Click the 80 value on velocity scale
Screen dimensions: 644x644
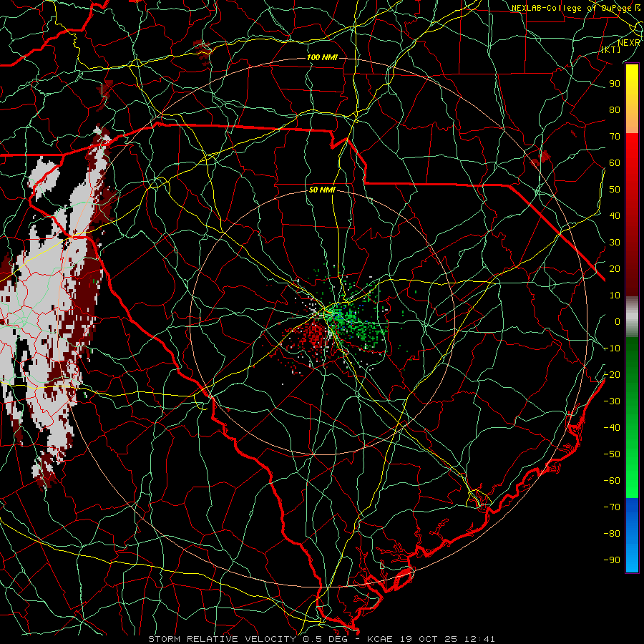click(x=615, y=109)
